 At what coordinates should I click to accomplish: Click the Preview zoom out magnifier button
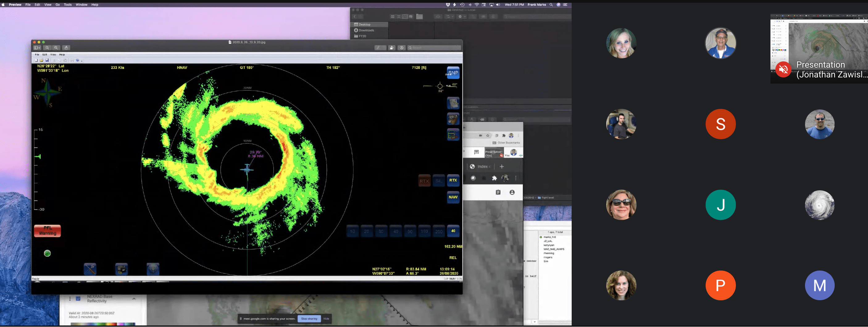47,48
